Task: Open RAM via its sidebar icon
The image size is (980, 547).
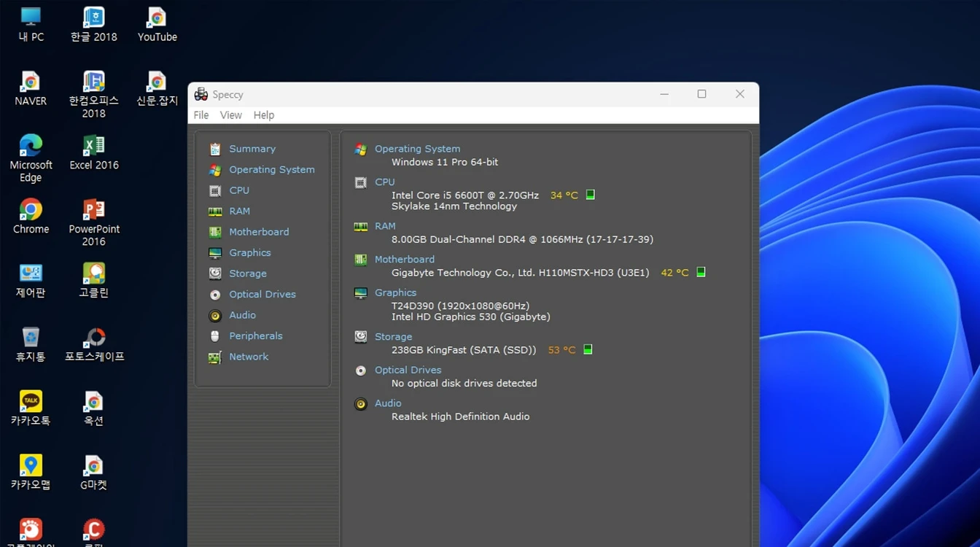Action: 215,212
